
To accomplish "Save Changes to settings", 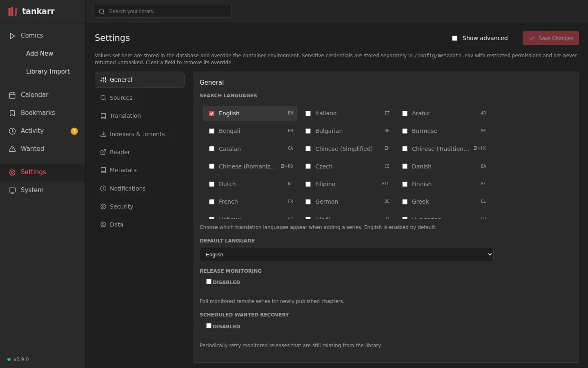I will (x=551, y=38).
